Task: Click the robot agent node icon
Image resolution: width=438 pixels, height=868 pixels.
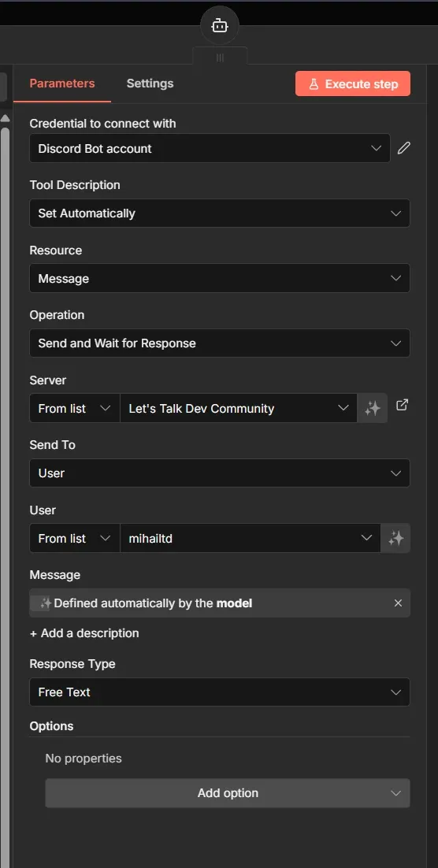Action: point(220,25)
